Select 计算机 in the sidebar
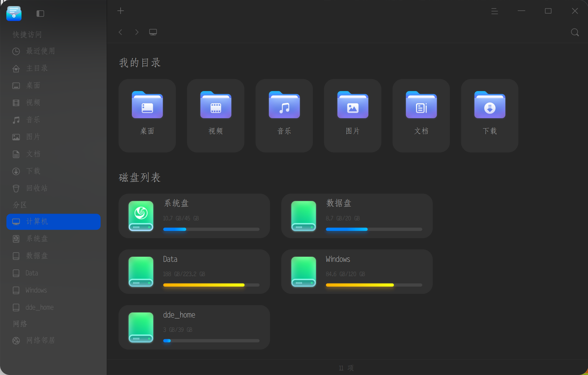Screen dimensions: 588x375 click(x=54, y=222)
